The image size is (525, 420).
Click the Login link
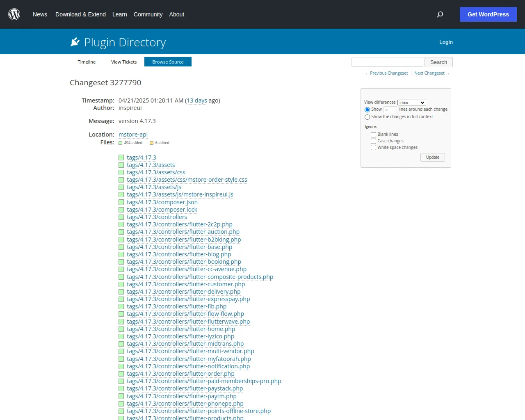click(x=446, y=42)
